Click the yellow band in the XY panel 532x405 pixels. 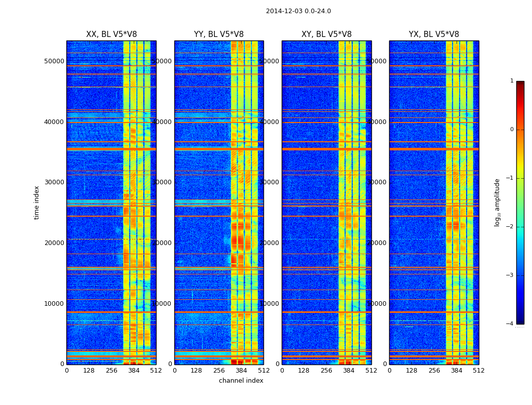point(352,204)
